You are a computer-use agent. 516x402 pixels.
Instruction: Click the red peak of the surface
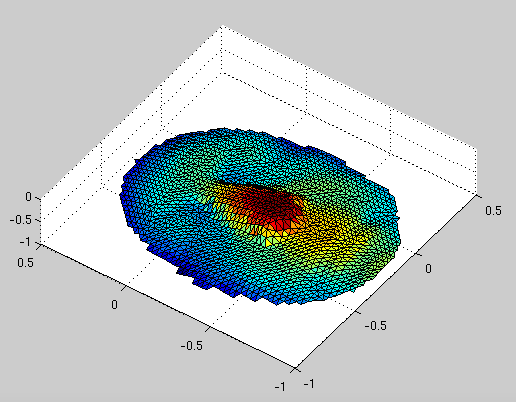(x=270, y=207)
